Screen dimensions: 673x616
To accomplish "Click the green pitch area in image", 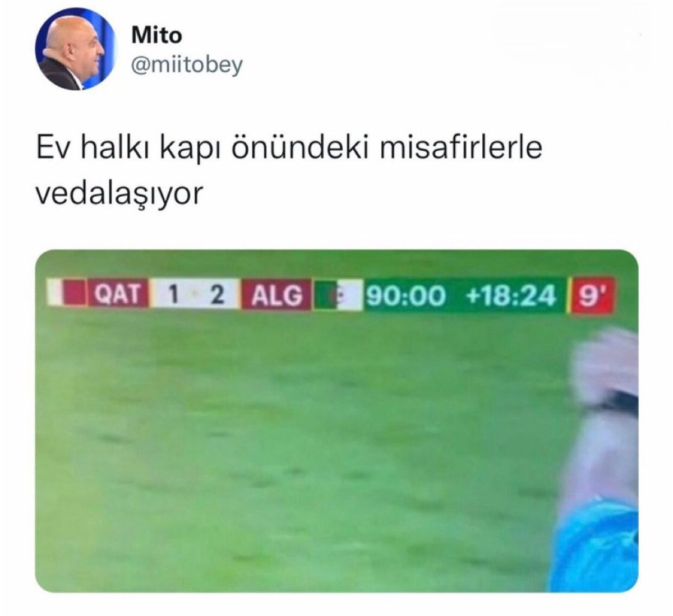I will coord(292,448).
